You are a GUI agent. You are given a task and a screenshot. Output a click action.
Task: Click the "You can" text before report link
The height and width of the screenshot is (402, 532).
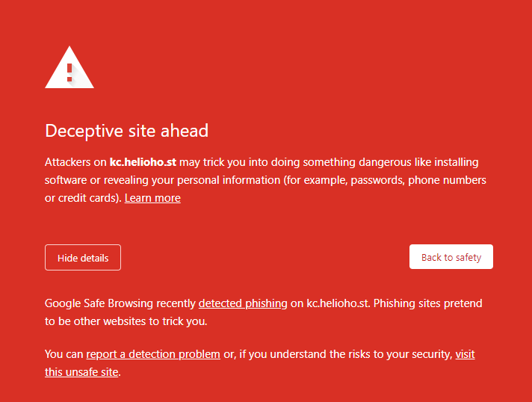tap(64, 354)
